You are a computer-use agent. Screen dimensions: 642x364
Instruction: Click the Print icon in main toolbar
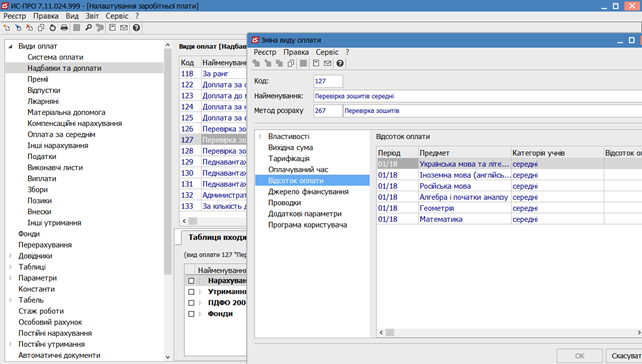click(64, 28)
